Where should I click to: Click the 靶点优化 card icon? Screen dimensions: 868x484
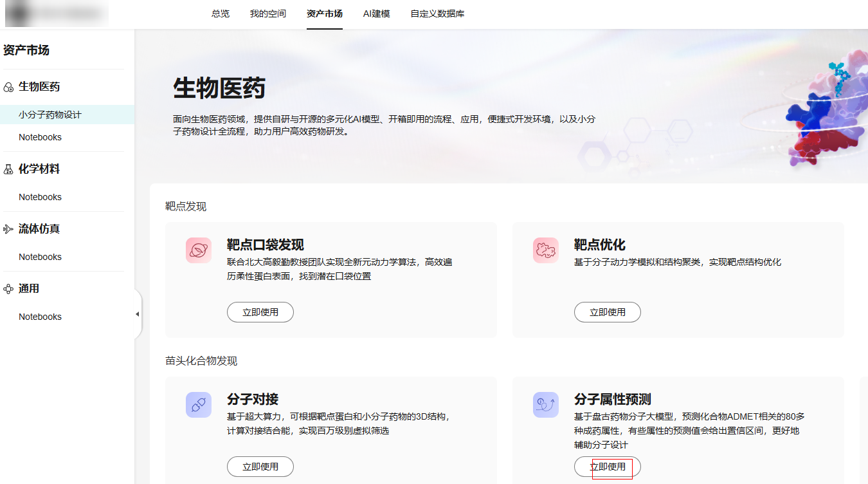coord(546,250)
